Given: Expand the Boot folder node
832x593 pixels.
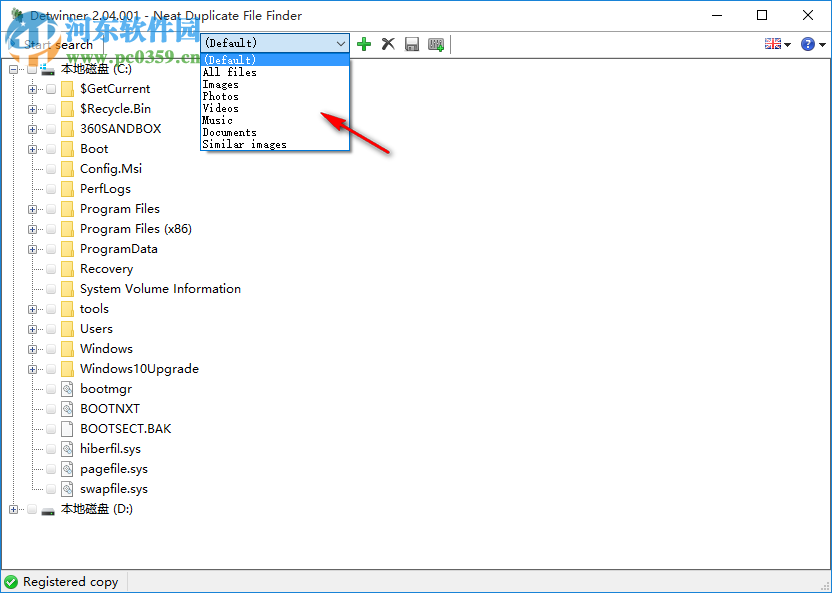Looking at the screenshot, I should click(x=32, y=149).
